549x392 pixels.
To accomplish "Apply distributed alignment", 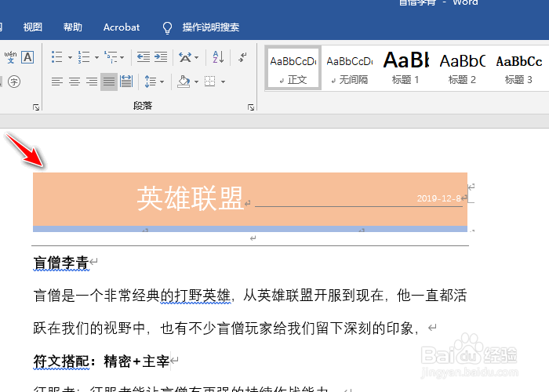I will 126,82.
